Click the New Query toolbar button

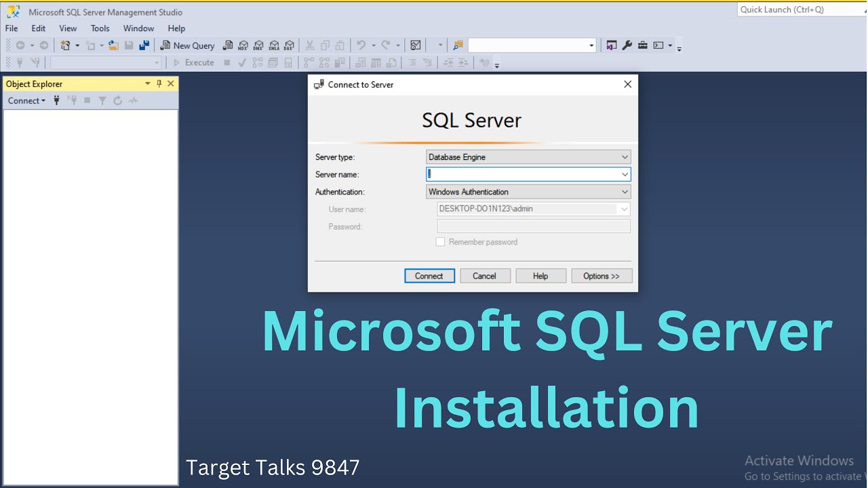187,45
